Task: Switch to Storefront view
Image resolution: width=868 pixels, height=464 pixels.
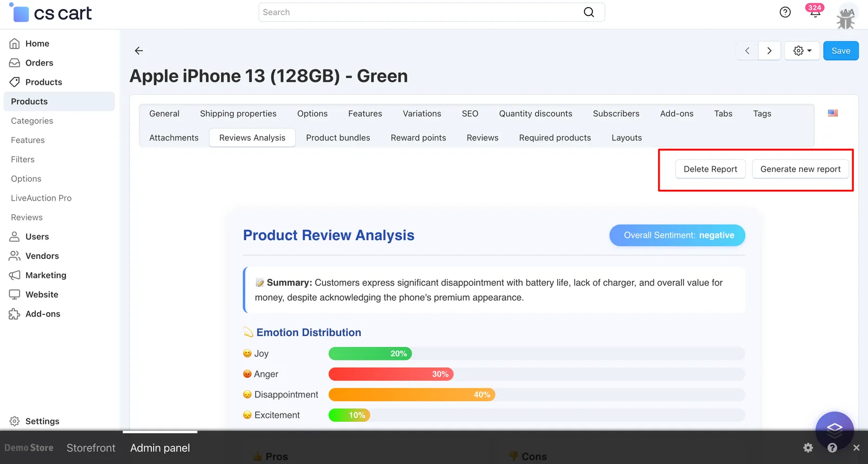Action: coord(91,448)
